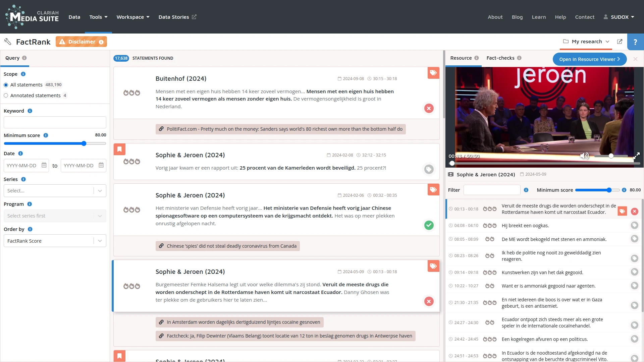
Task: Click the Minimum score slider in Query panel
Action: point(84,143)
